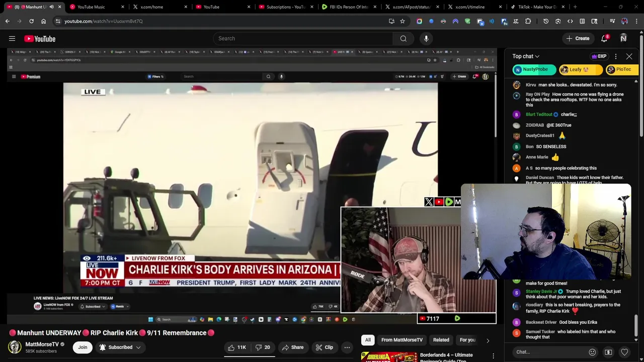Mute the tab via speaker icon
This screenshot has width=644, height=362.
[51, 7]
